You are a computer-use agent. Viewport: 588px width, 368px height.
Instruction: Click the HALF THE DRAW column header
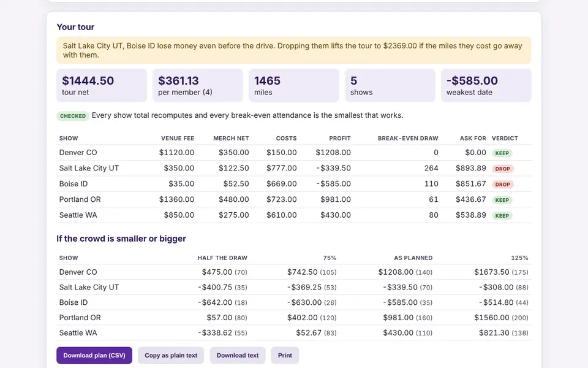tap(222, 258)
